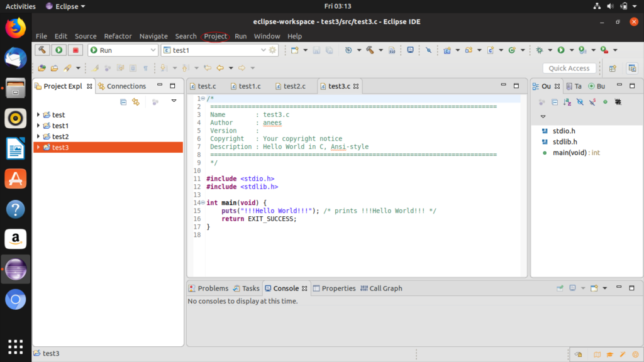Click the New C Source File toolbar icon
The image size is (644, 362).
[x=491, y=50]
